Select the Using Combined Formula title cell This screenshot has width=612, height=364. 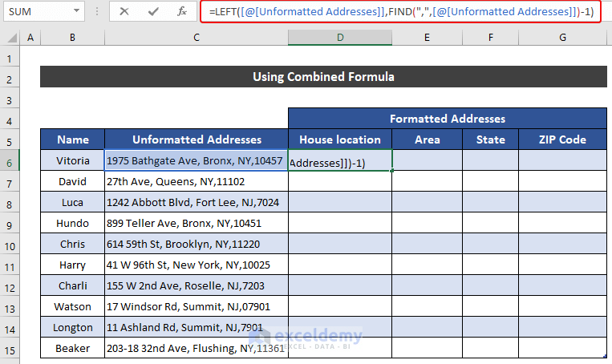tap(323, 77)
